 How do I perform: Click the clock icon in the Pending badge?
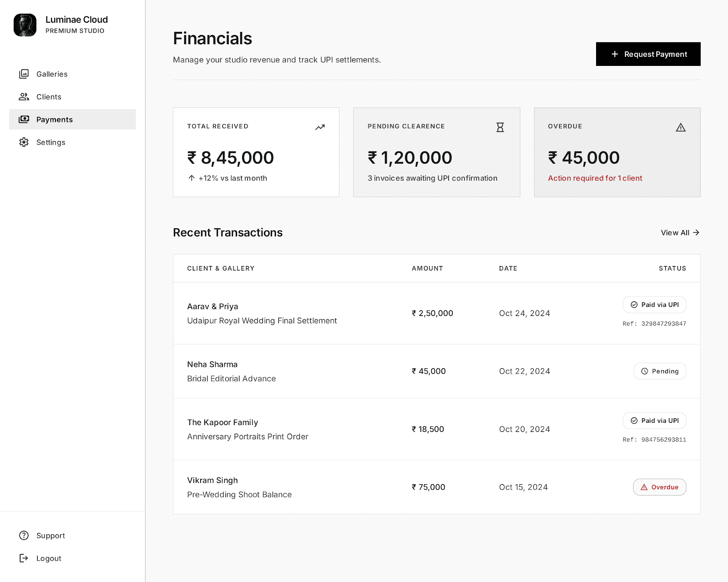point(645,371)
